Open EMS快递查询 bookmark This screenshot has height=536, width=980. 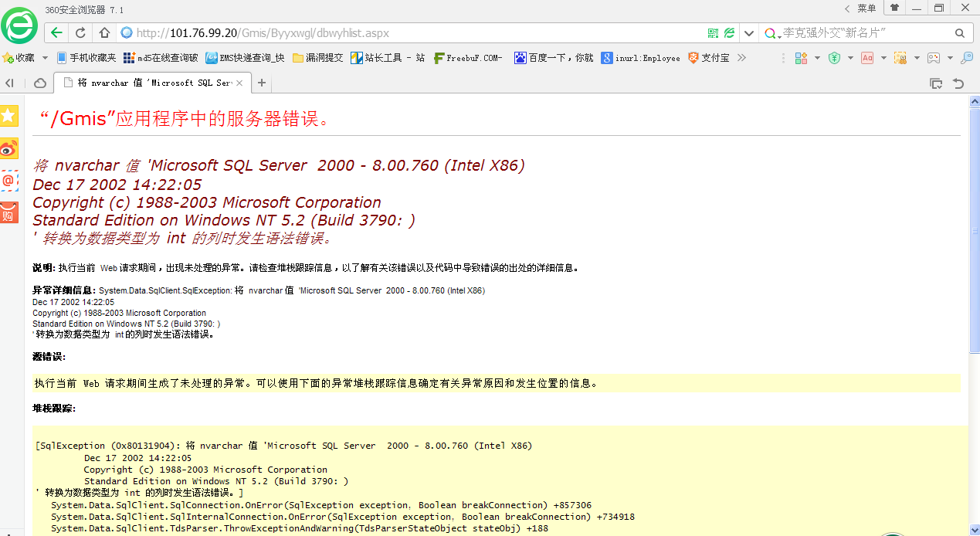click(x=245, y=58)
